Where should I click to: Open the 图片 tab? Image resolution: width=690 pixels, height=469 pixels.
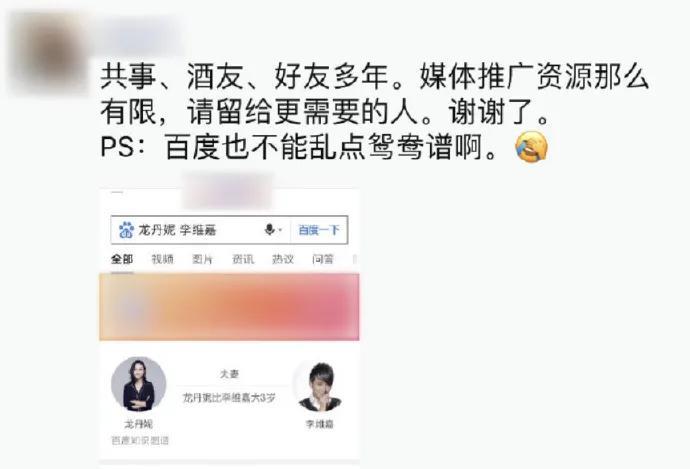click(202, 259)
